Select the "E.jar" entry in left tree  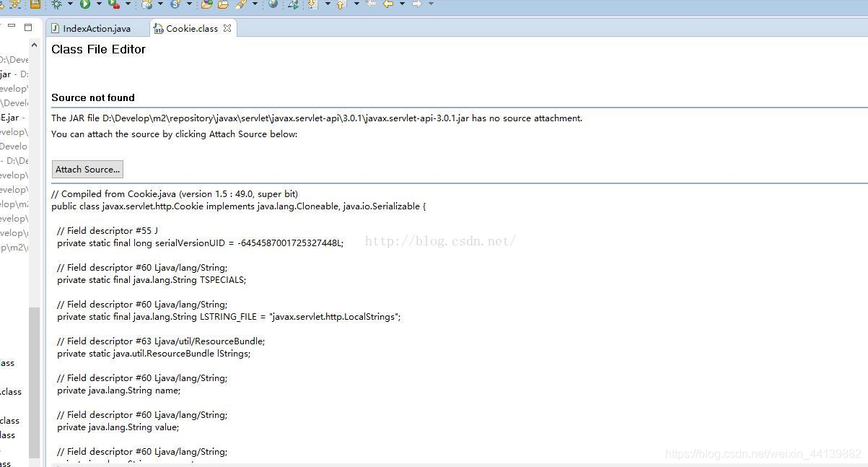pos(13,117)
